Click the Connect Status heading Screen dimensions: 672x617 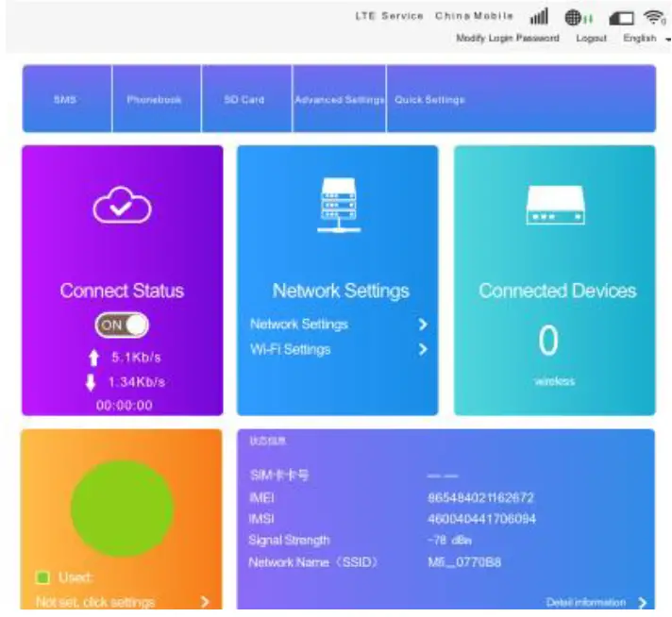pyautogui.click(x=122, y=291)
